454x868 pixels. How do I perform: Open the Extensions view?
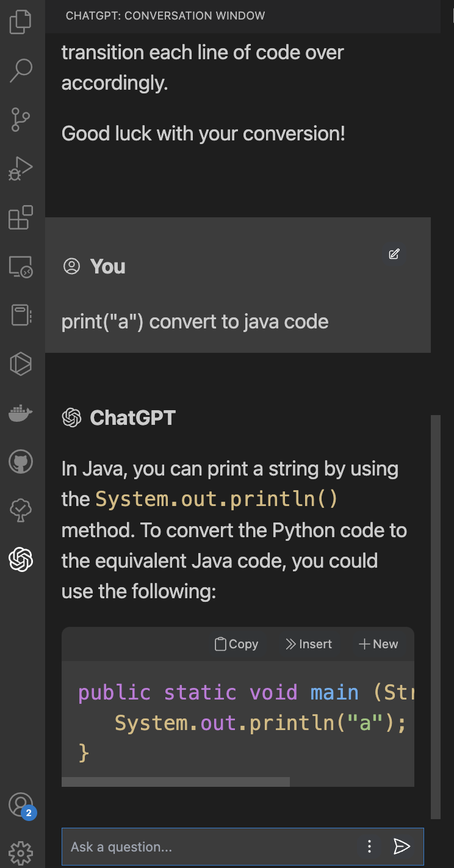[21, 217]
